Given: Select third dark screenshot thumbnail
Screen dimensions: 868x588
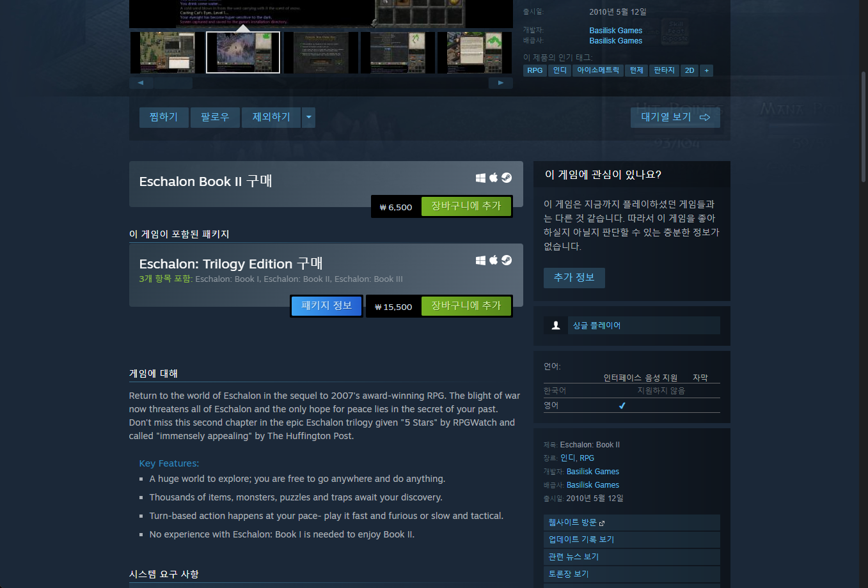Looking at the screenshot, I should [x=321, y=52].
